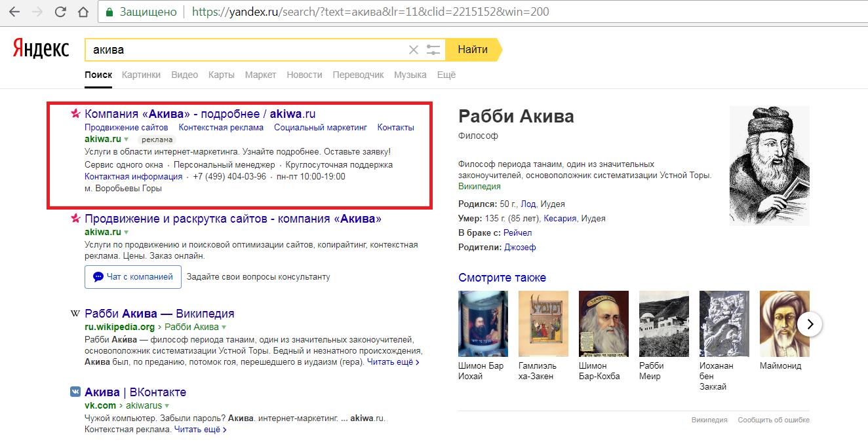Click the Найти search button
The image size is (868, 444).
tap(473, 50)
